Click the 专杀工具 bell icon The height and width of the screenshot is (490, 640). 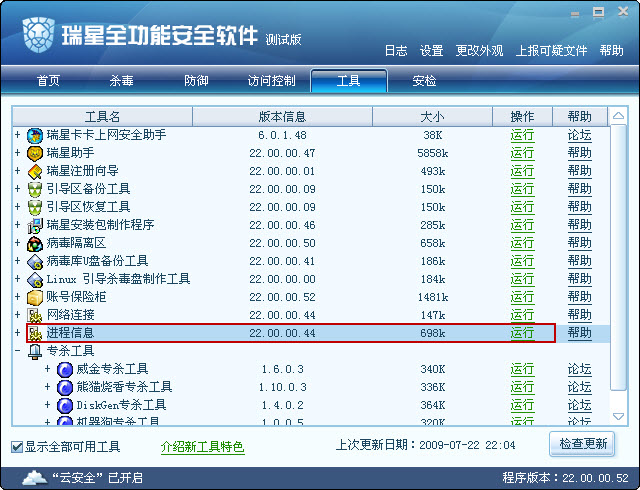coord(35,352)
